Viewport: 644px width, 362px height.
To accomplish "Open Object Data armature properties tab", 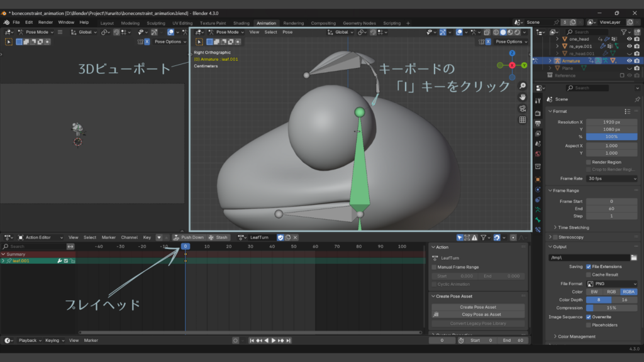I will click(538, 210).
